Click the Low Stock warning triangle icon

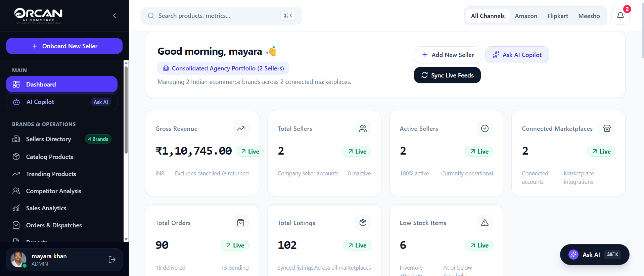(x=485, y=223)
